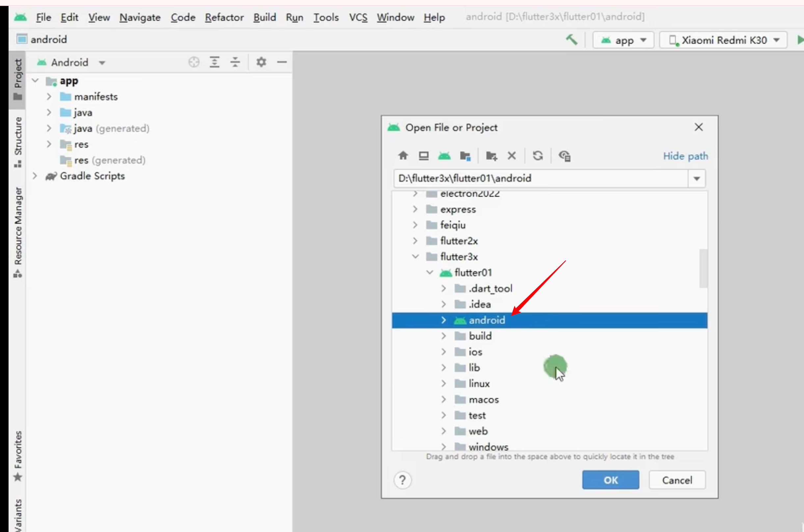Collapse flutter01 folder in dialog tree

(429, 273)
